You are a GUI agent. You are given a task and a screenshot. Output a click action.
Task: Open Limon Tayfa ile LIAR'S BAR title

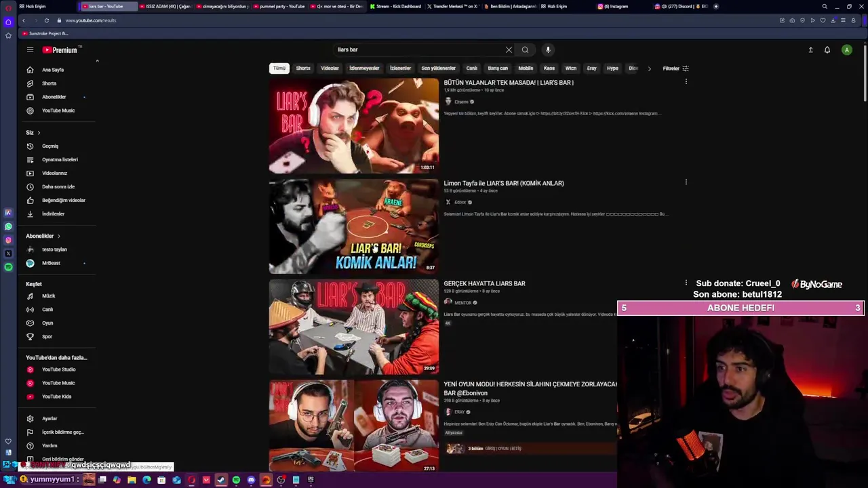click(504, 183)
